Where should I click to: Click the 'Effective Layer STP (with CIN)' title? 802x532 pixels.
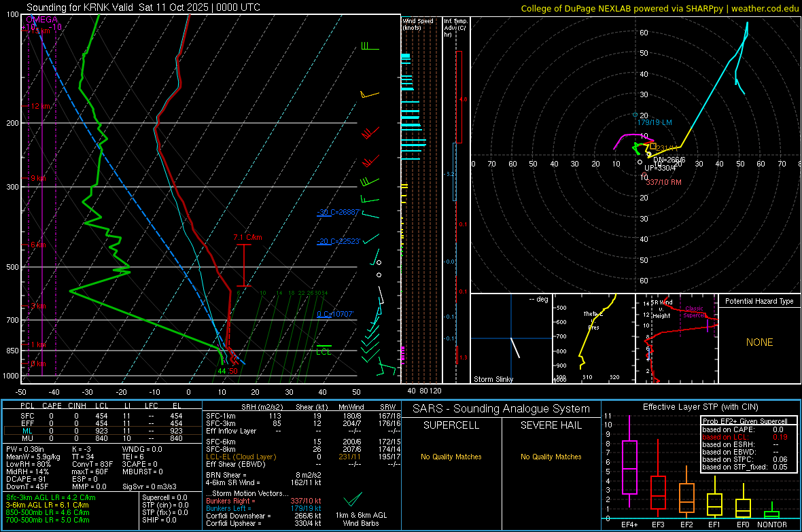pyautogui.click(x=700, y=407)
